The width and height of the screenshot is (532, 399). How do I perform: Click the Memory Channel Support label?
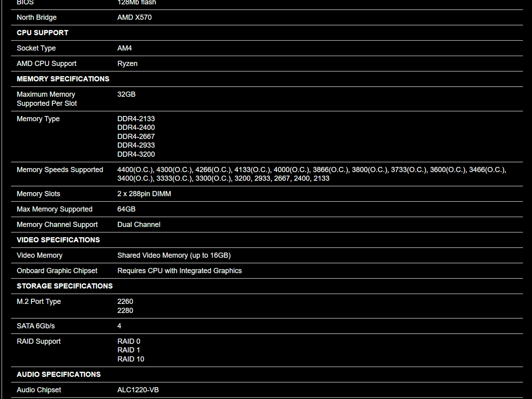tap(57, 225)
